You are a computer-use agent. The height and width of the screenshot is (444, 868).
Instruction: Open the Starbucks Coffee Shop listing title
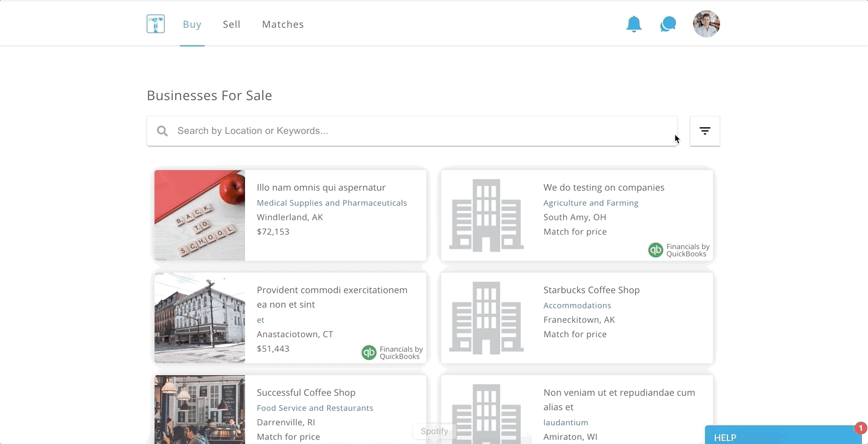[x=592, y=290]
